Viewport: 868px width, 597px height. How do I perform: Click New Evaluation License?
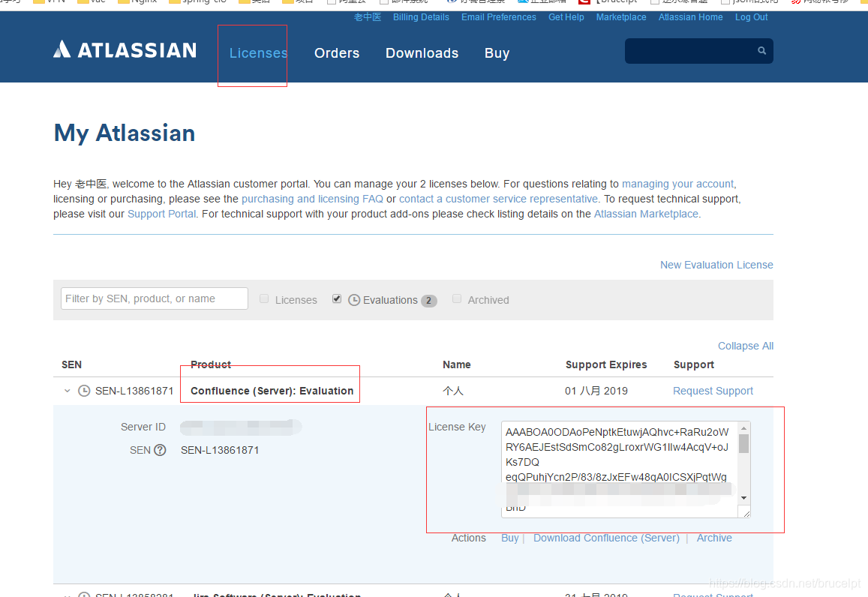tap(716, 265)
